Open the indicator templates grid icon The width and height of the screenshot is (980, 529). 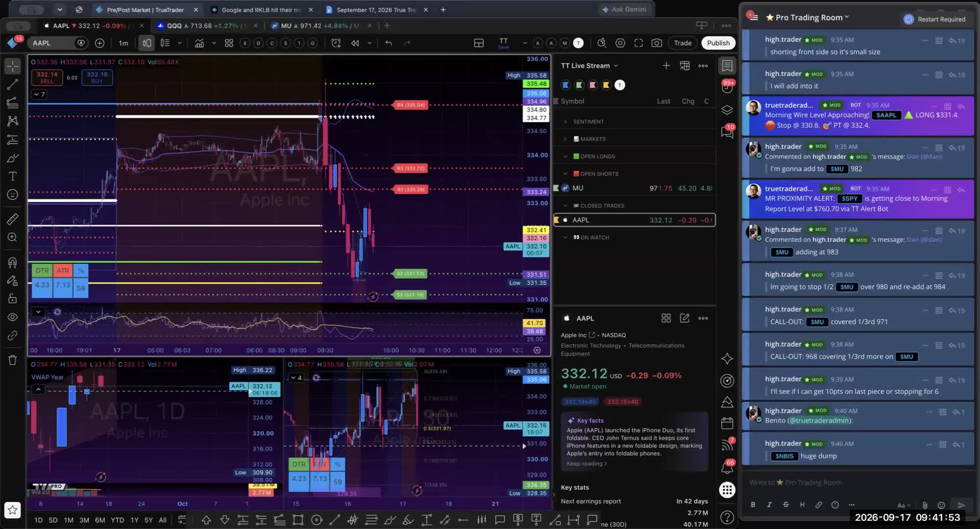[x=229, y=43]
